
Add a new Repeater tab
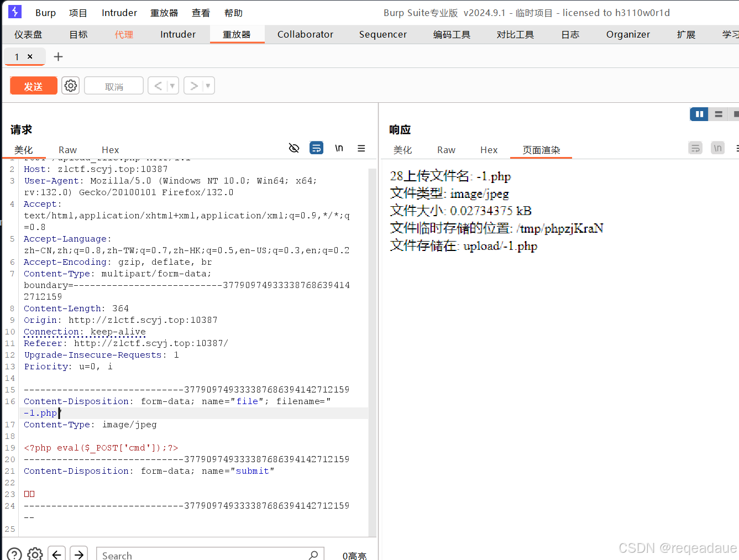[58, 56]
